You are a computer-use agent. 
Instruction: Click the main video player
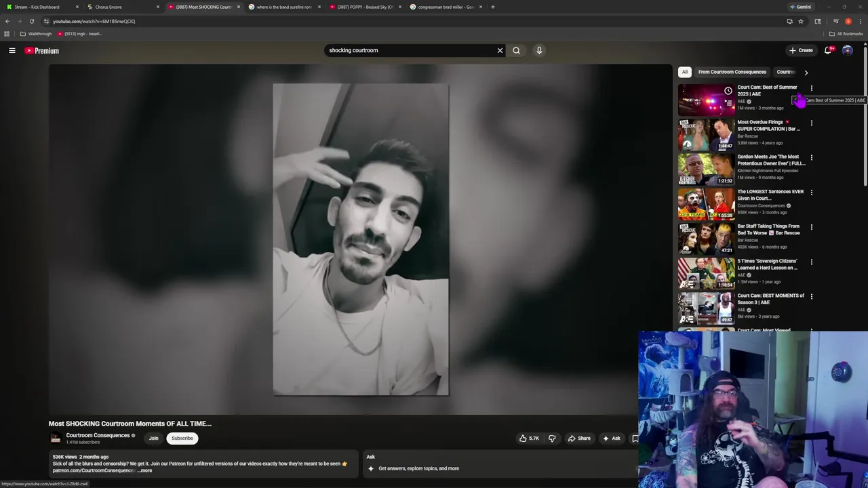(x=360, y=239)
